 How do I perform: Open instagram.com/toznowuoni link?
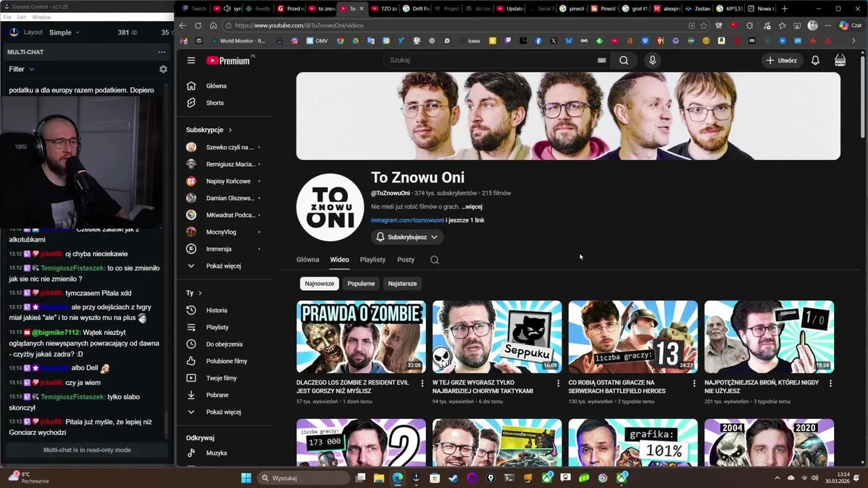pos(407,220)
